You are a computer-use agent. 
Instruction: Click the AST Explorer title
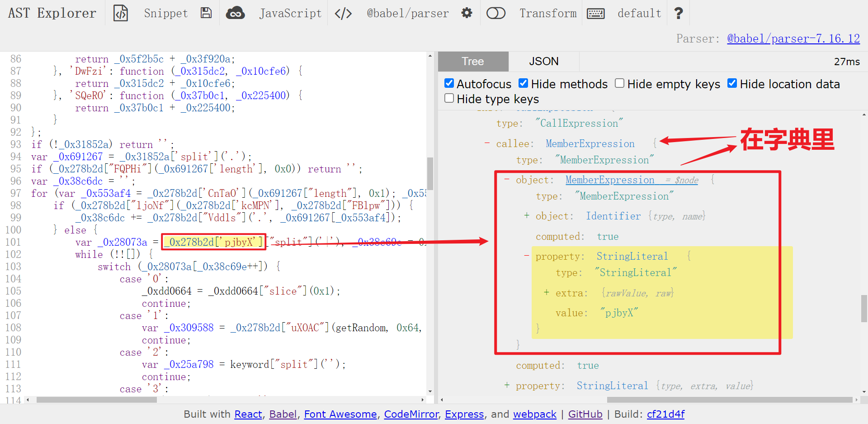tap(52, 13)
